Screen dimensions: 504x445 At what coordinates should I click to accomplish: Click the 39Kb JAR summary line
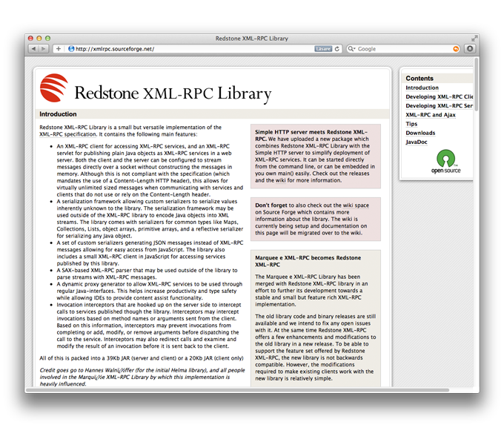pos(142,358)
